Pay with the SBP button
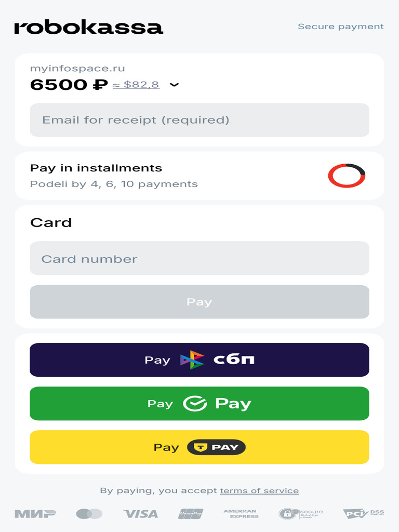 point(199,360)
